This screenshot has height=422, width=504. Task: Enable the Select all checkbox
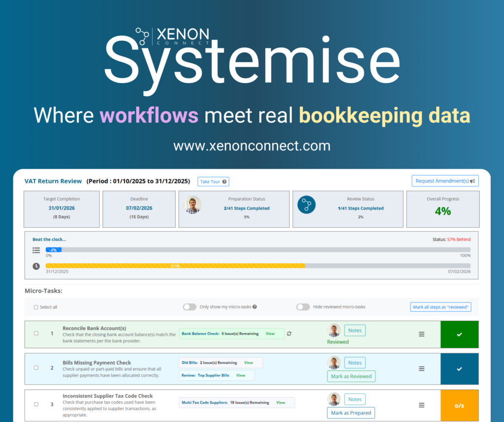36,306
